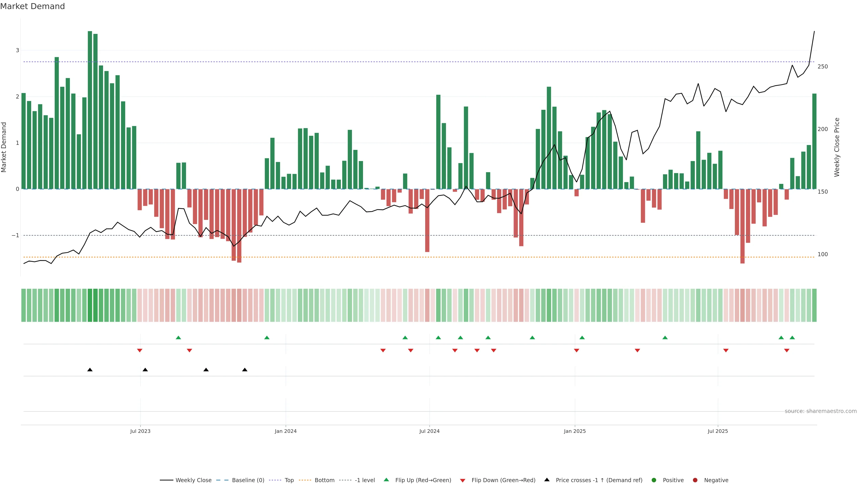
Task: Click the Market Demand chart title
Action: (x=32, y=6)
